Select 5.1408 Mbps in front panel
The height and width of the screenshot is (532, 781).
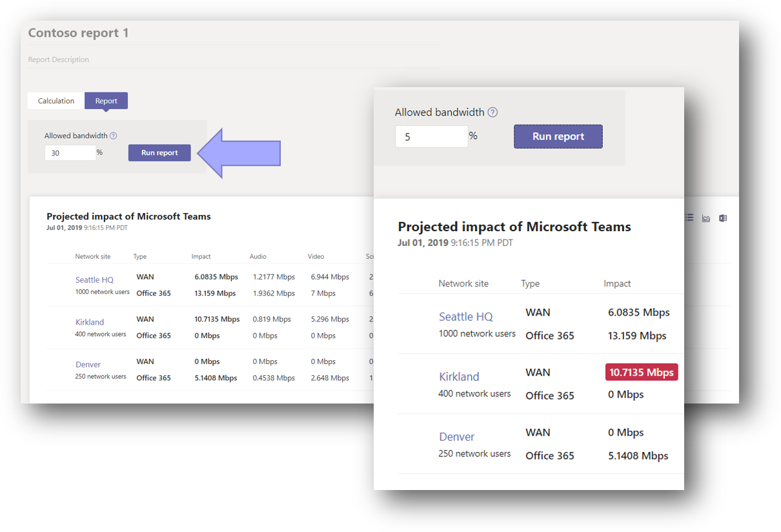point(638,456)
